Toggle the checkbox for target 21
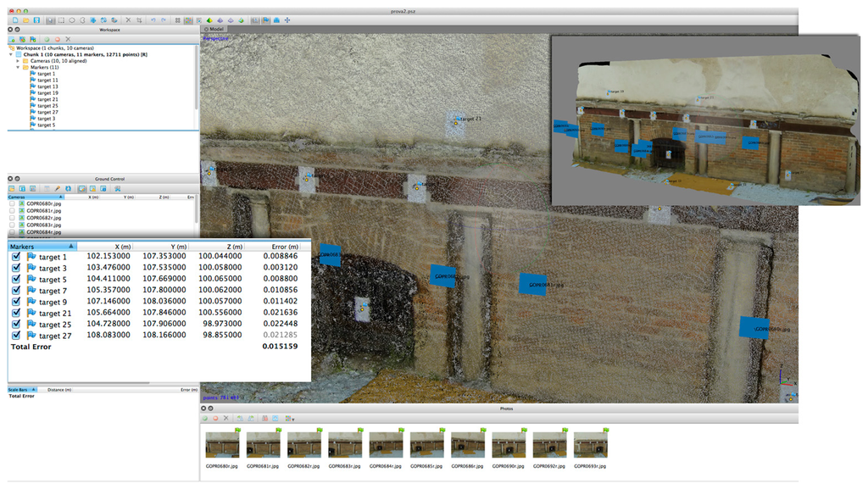The width and height of the screenshot is (868, 489). 16,314
